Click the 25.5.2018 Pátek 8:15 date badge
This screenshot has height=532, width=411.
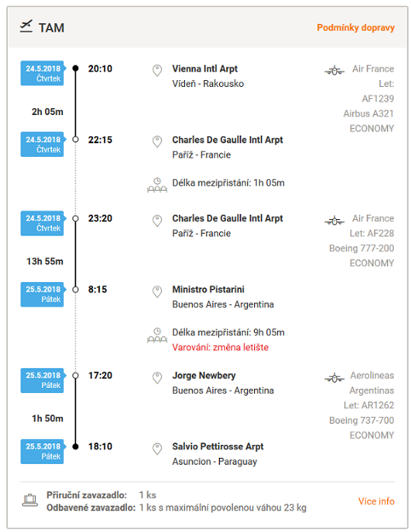pos(43,294)
